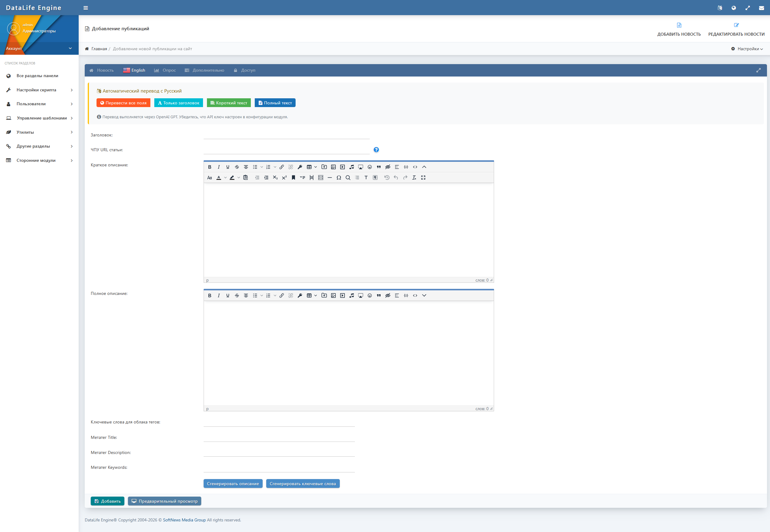Insert special character with the Omega icon
770x532 pixels.
[339, 178]
